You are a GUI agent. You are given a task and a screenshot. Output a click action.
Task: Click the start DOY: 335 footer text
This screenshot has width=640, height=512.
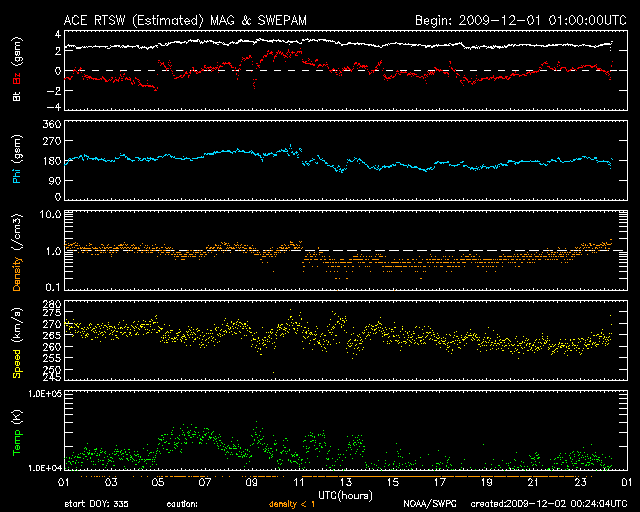click(96, 504)
